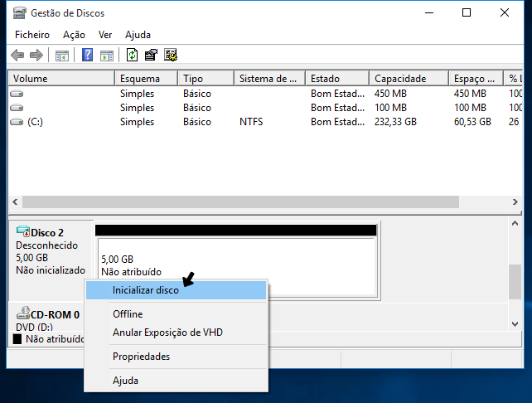The image size is (532, 403).
Task: Toggle the action pane toolbar icon
Action: click(107, 56)
